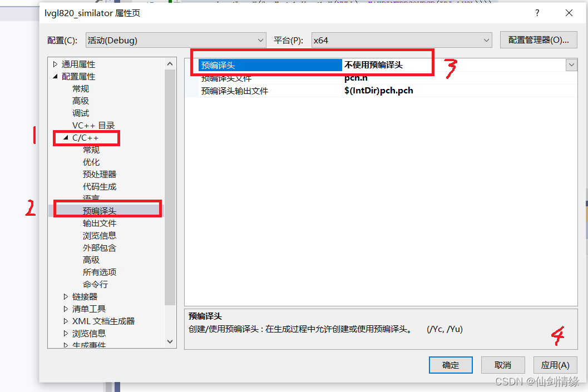
Task: Open the 配置 活动(Debug) dropdown
Action: pos(175,40)
